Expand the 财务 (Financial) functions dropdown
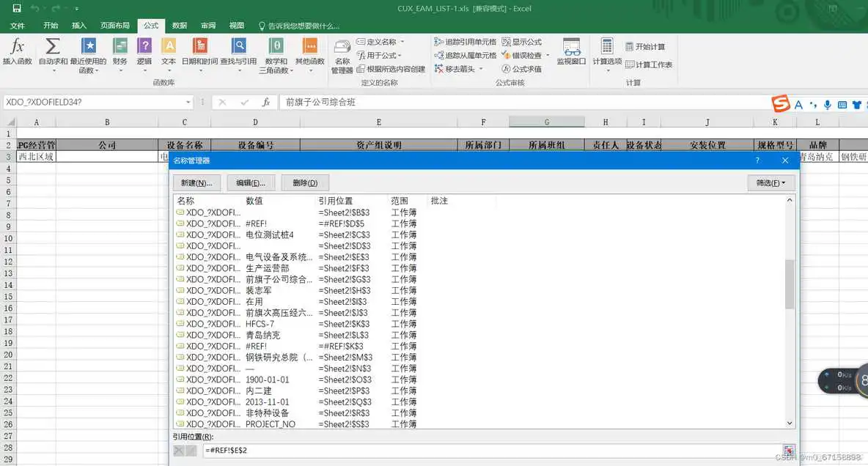 (x=119, y=55)
